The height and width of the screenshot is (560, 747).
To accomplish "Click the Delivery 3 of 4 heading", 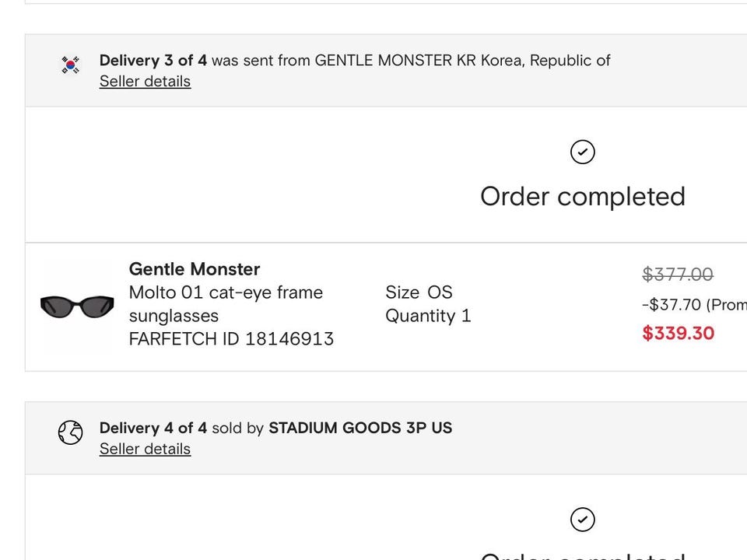I will pos(153,61).
